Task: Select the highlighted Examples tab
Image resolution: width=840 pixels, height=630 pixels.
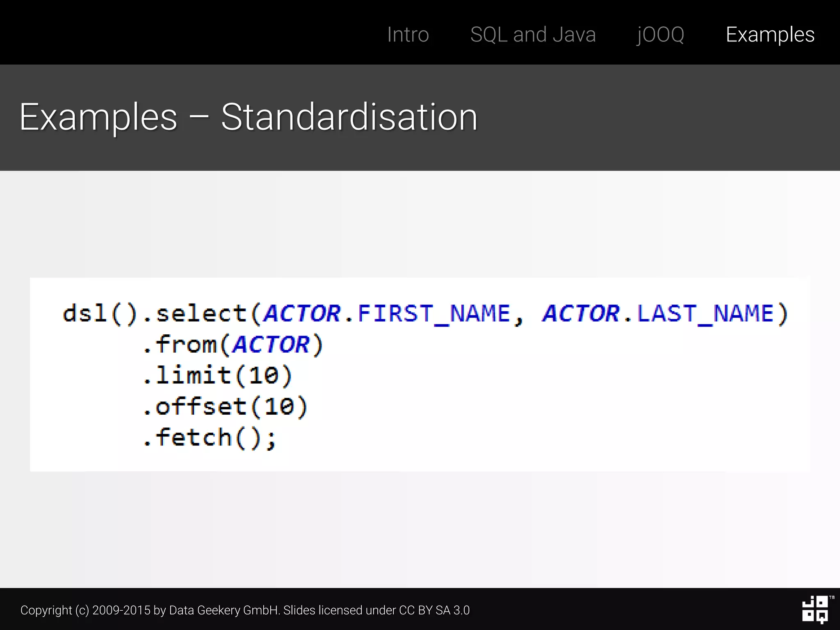Action: (770, 34)
